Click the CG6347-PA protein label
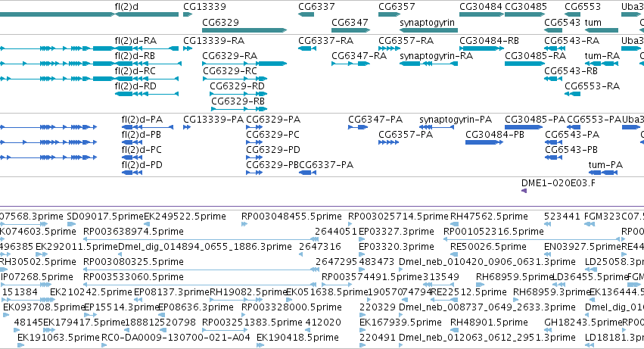This screenshot has height=349, width=644. tap(375, 119)
